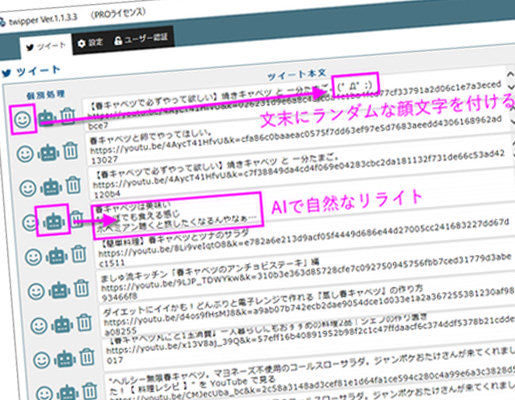This screenshot has width=515, height=400.
Task: AI-rewrite the ましゅ流キッチン tweet
Action: click(x=59, y=290)
